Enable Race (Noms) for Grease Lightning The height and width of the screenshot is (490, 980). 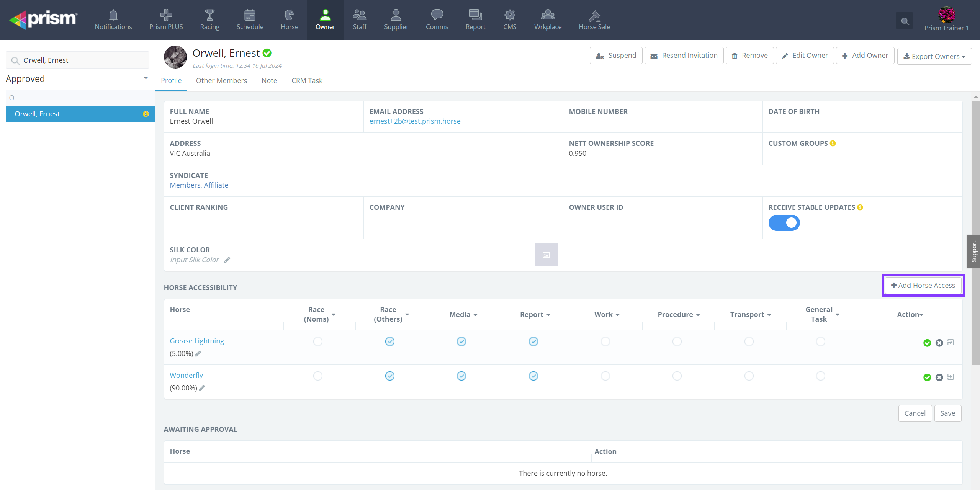coord(317,341)
